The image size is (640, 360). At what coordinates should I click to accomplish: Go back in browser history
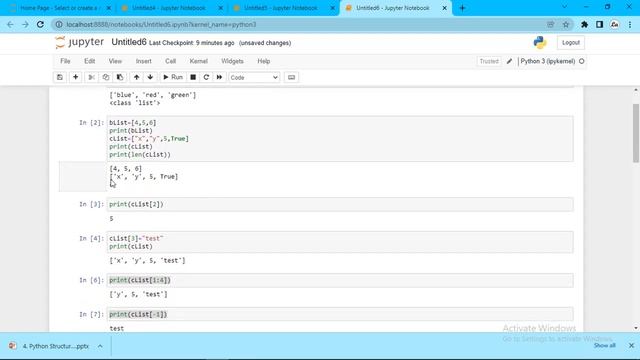(11, 24)
